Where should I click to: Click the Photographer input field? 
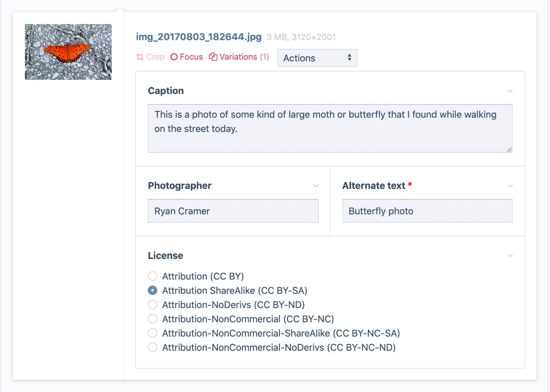click(x=233, y=211)
